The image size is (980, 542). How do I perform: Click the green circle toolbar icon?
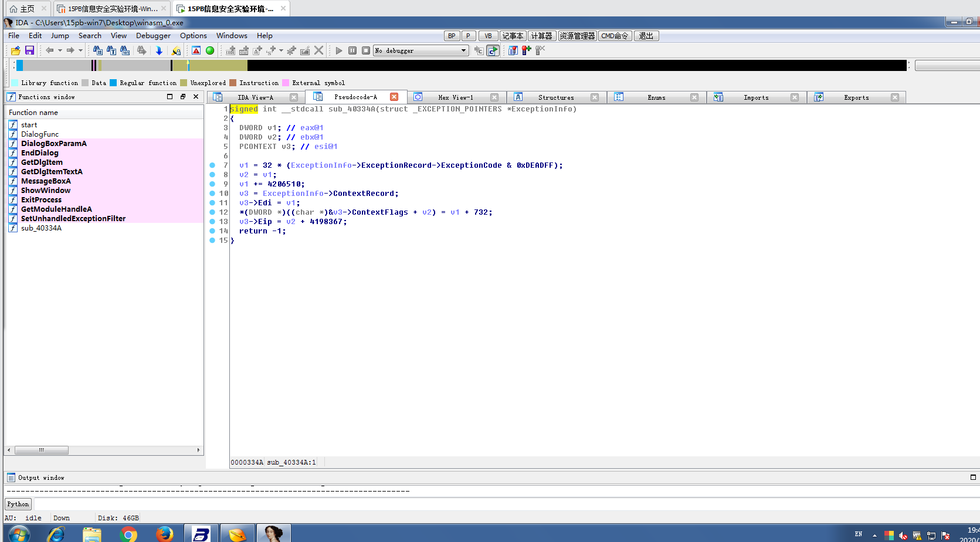(210, 50)
